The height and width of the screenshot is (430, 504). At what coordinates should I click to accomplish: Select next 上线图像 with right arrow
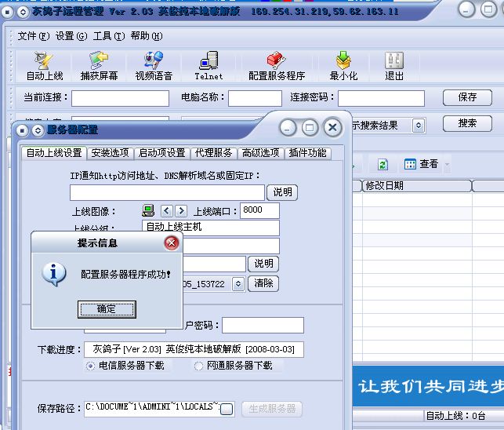pos(181,211)
